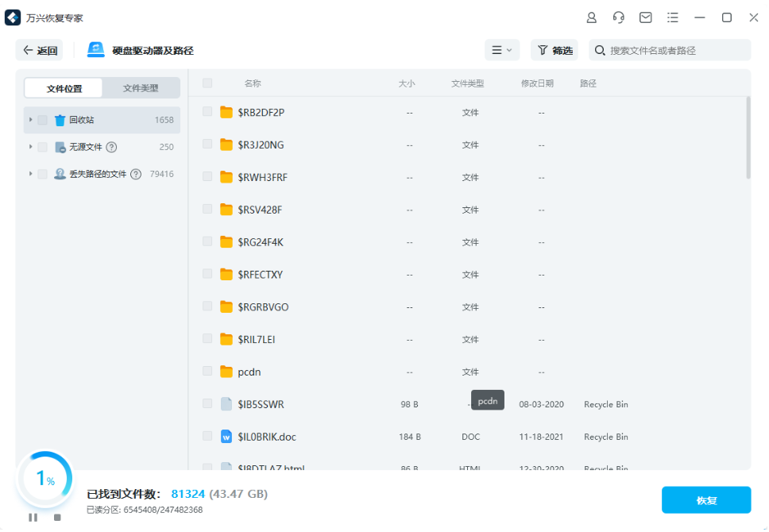Show help for 无源文件 question mark
Image resolution: width=769 pixels, height=532 pixels.
111,147
